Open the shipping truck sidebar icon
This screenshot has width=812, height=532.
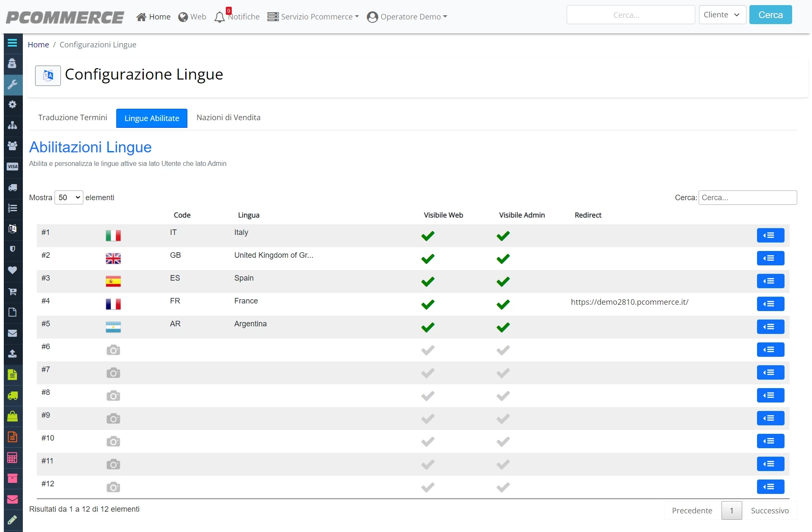tap(12, 187)
